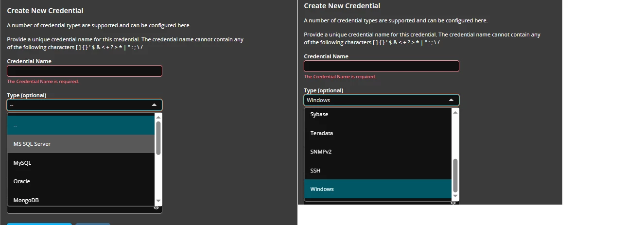Pick SSH in the right type list
Screen dimensions: 644x225
[x=378, y=171]
